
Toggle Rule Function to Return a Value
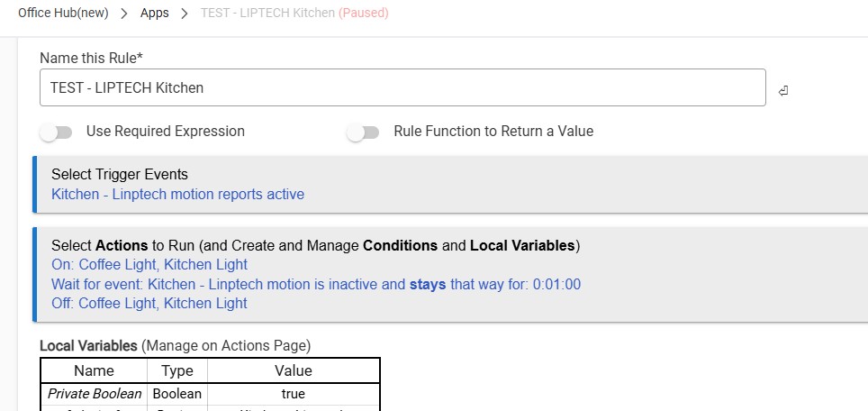(x=363, y=132)
